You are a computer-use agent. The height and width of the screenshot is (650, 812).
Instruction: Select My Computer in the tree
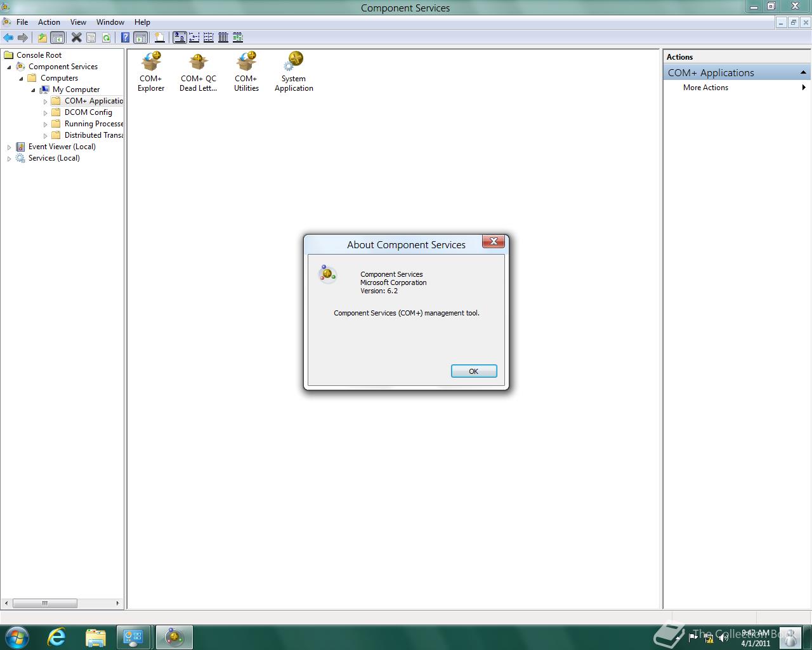pyautogui.click(x=75, y=90)
